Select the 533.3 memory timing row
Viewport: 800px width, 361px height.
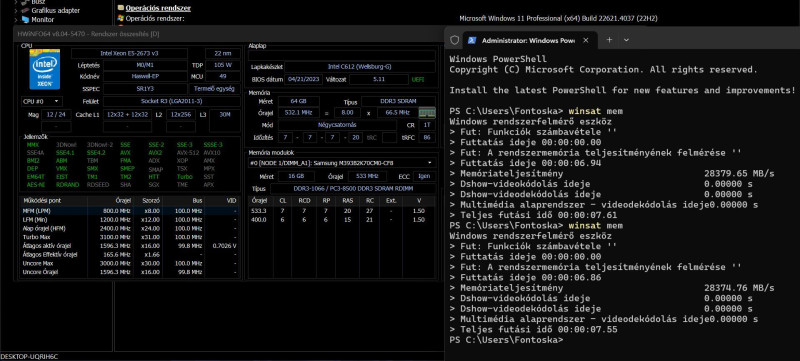342,211
